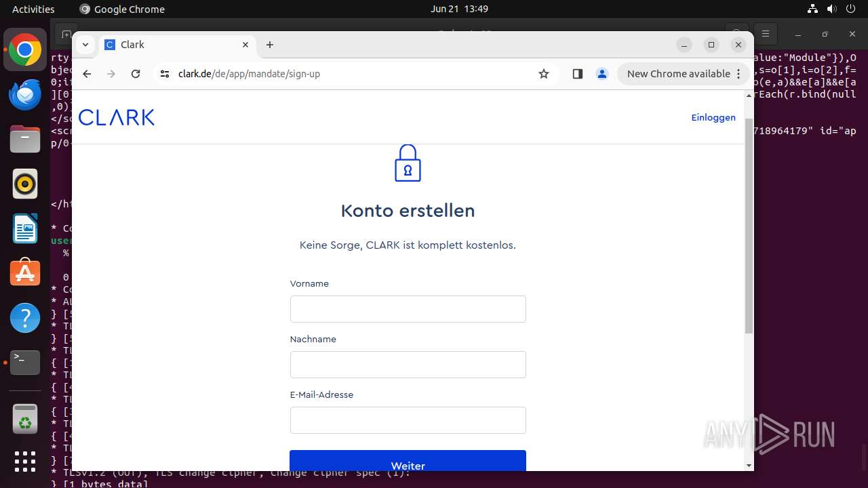The image size is (868, 488).
Task: Focus the E-Mail-Adresse input field
Action: click(408, 420)
